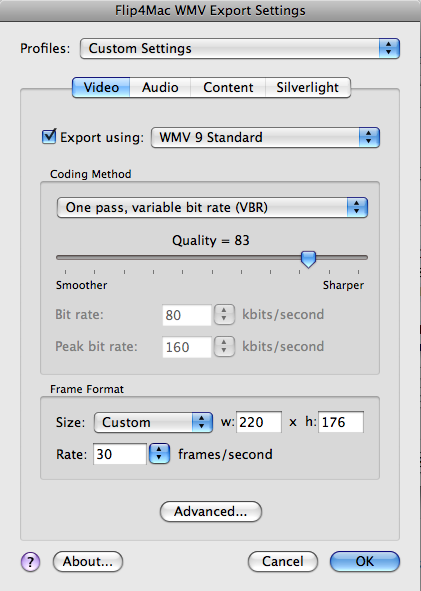Image resolution: width=421 pixels, height=591 pixels.
Task: Cancel the export settings dialog
Action: click(283, 562)
